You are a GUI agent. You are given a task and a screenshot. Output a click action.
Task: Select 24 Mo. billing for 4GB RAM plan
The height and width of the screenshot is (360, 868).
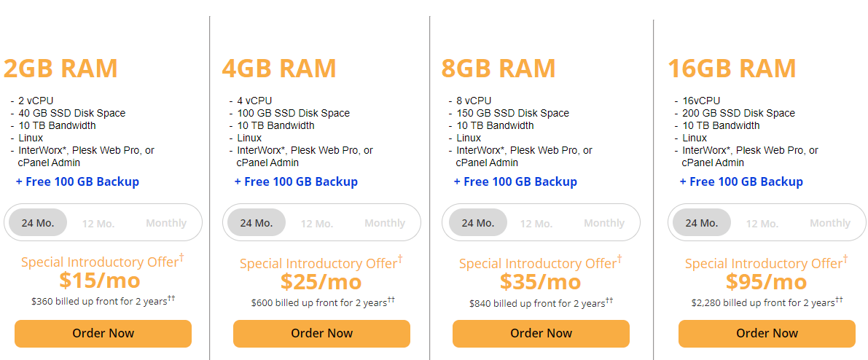(x=257, y=223)
